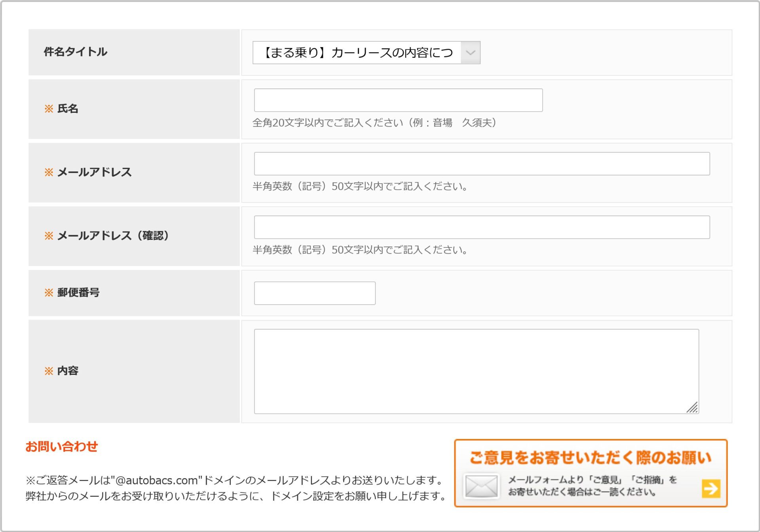Click the 氏名 required label

(x=61, y=108)
